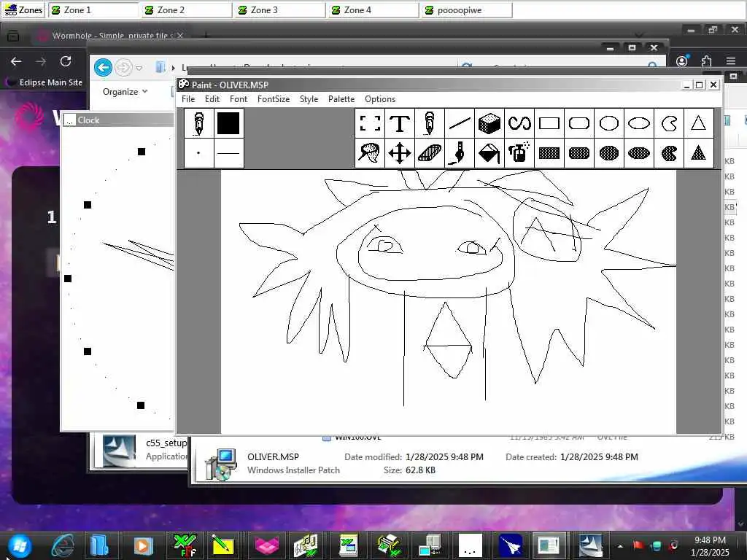Show hidden icons in the system tray
Screen dimensions: 747x560
click(620, 545)
